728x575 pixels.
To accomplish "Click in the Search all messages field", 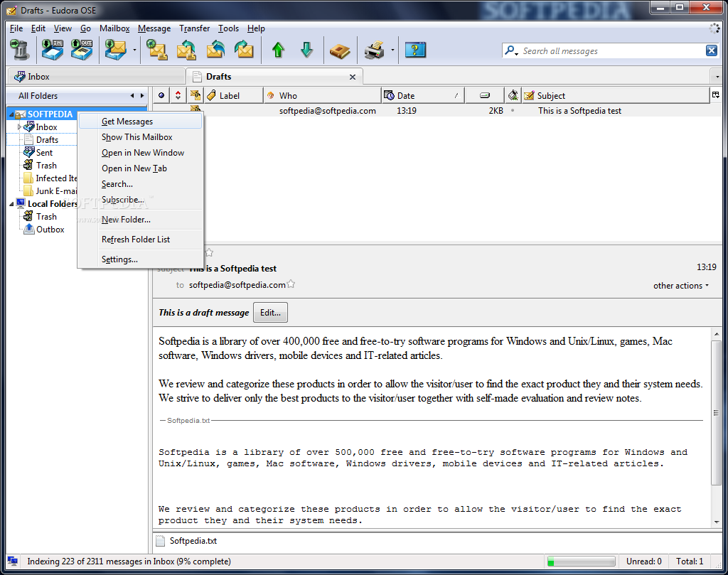I will point(612,51).
